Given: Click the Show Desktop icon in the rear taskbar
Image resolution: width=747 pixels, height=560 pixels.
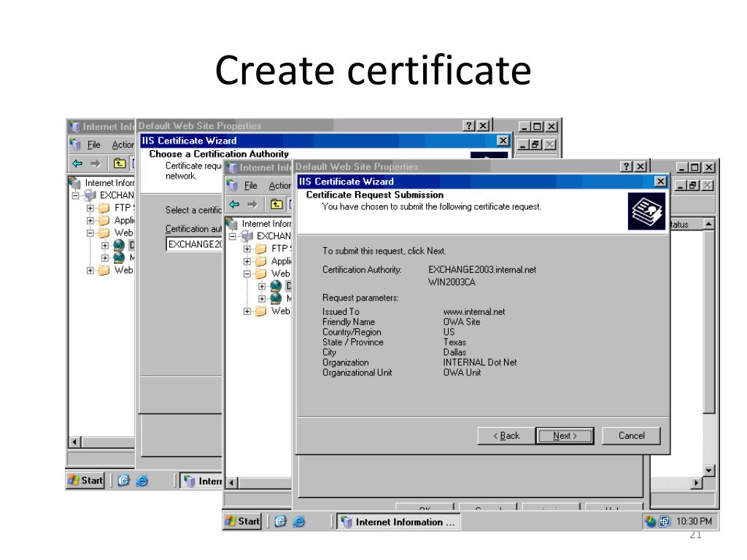Looking at the screenshot, I should tap(123, 481).
